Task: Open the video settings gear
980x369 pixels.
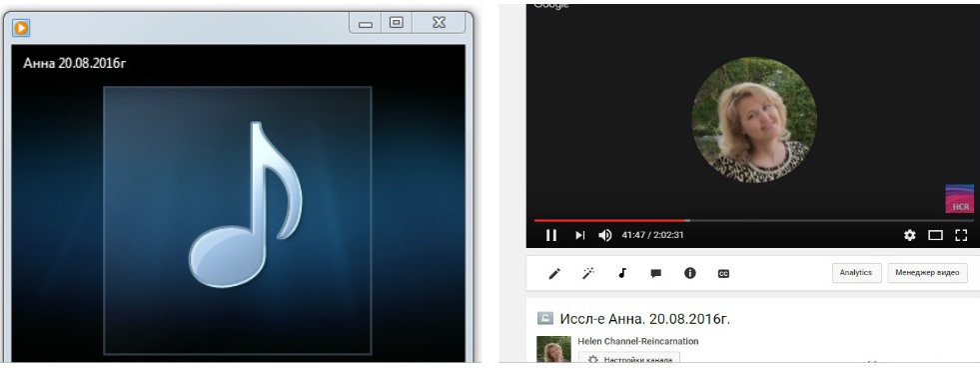Action: [x=909, y=235]
